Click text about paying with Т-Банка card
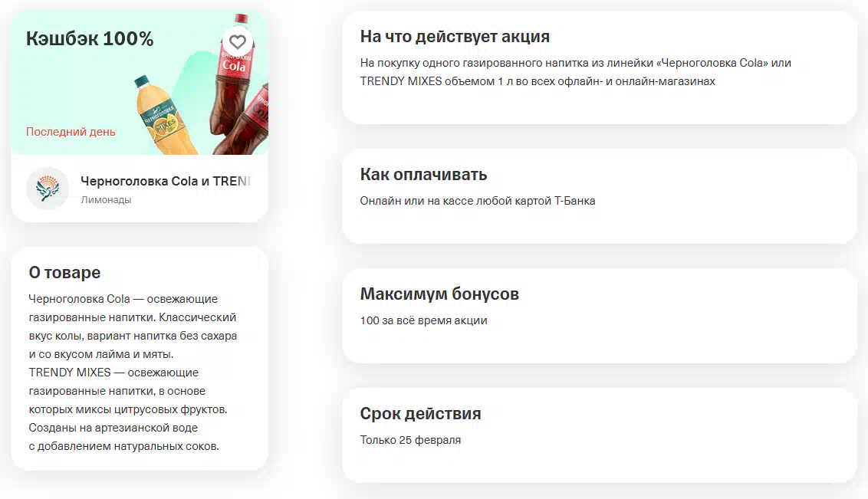 tap(478, 201)
